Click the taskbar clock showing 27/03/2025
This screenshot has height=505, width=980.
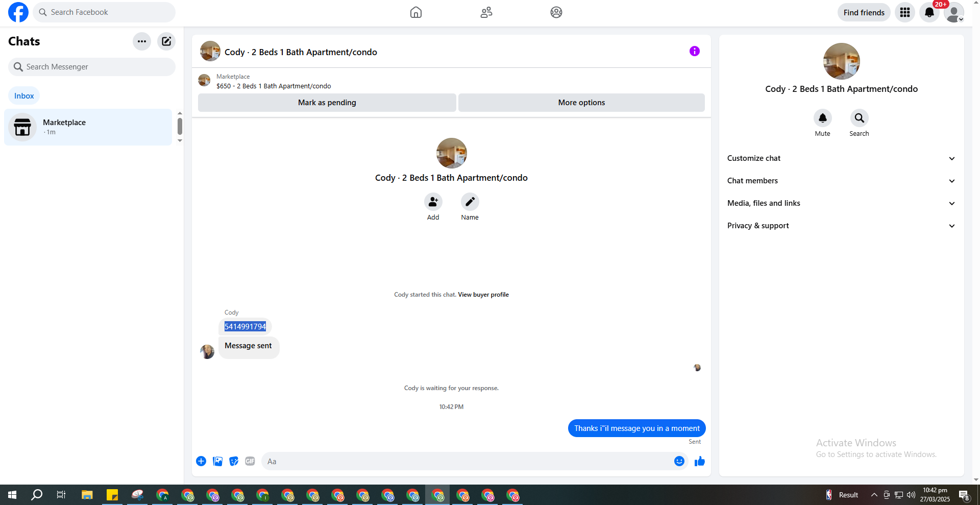(935, 495)
